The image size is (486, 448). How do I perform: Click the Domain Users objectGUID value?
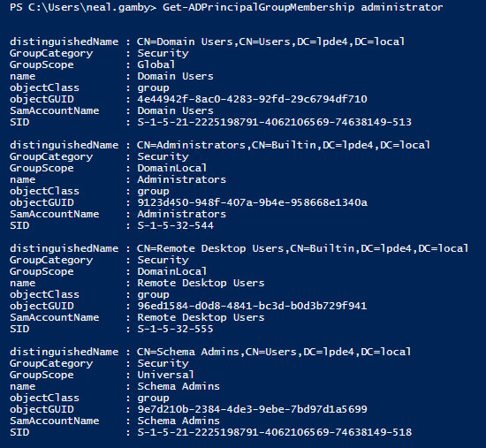[253, 99]
